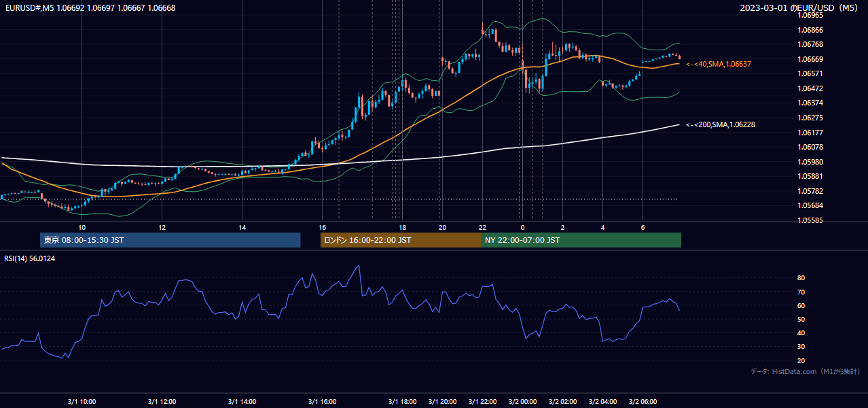Viewport: 868px width, 408px height.
Task: Click the bottom time label 3/1 12:00
Action: pyautogui.click(x=162, y=402)
